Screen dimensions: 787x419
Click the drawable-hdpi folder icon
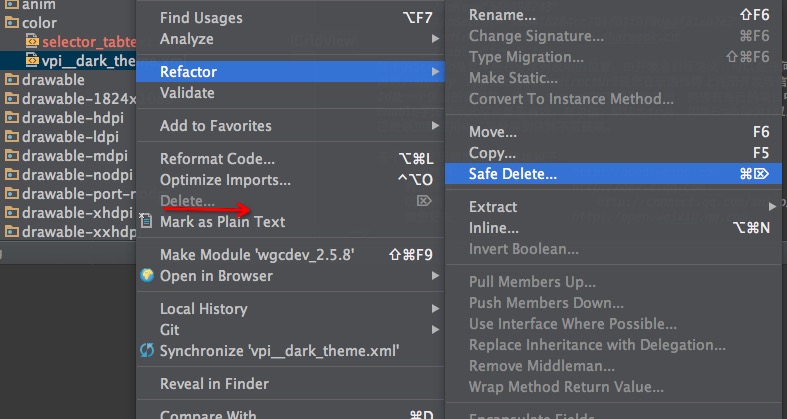click(x=12, y=117)
